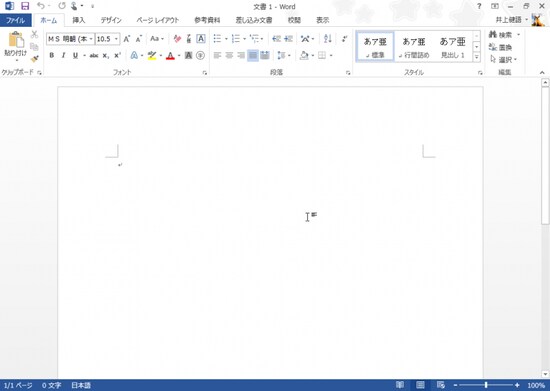Image resolution: width=550 pixels, height=391 pixels.
Task: Toggle Italic formatting
Action: point(63,55)
